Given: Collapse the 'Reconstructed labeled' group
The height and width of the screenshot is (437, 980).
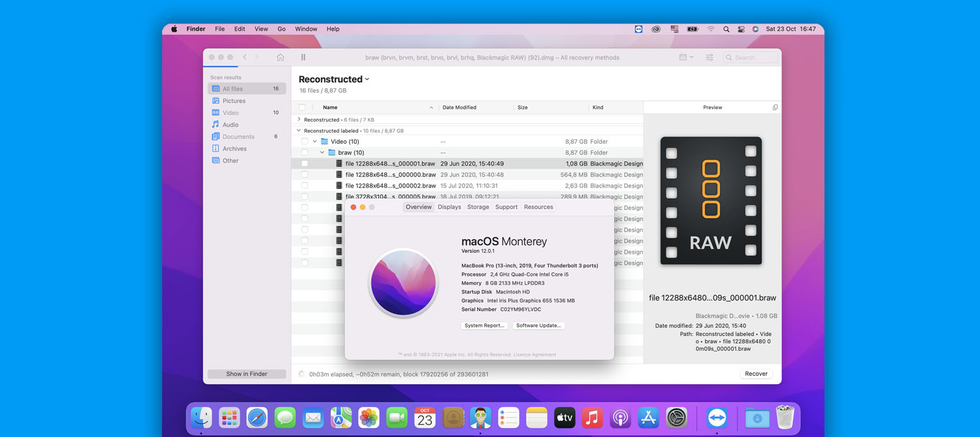Looking at the screenshot, I should click(x=299, y=131).
